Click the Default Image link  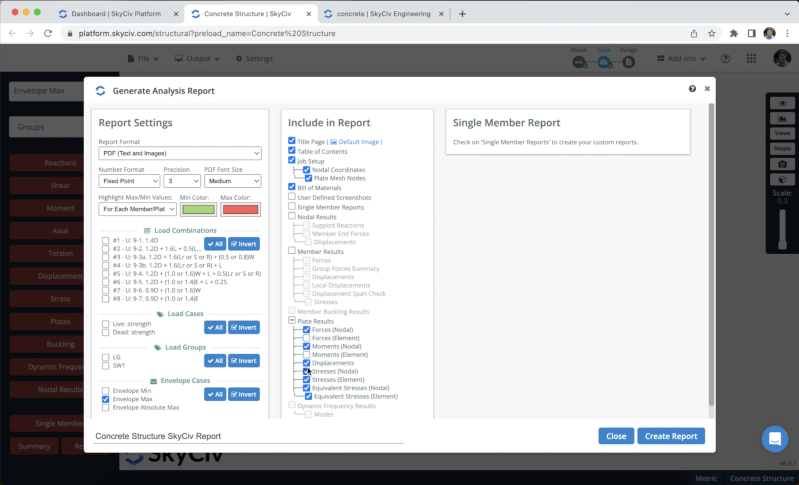(360, 142)
